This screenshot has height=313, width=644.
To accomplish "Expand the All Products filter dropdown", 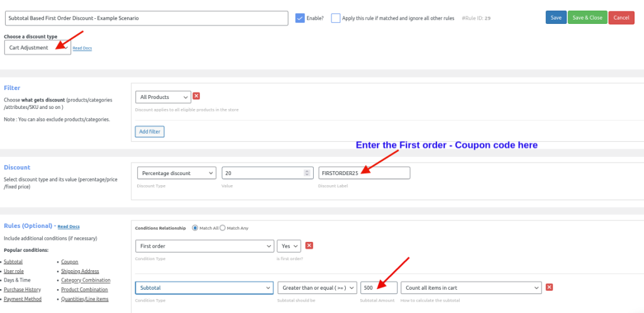I will tap(163, 97).
